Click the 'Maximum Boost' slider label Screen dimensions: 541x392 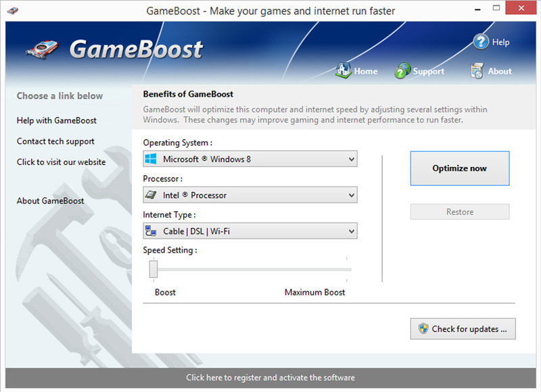click(314, 293)
